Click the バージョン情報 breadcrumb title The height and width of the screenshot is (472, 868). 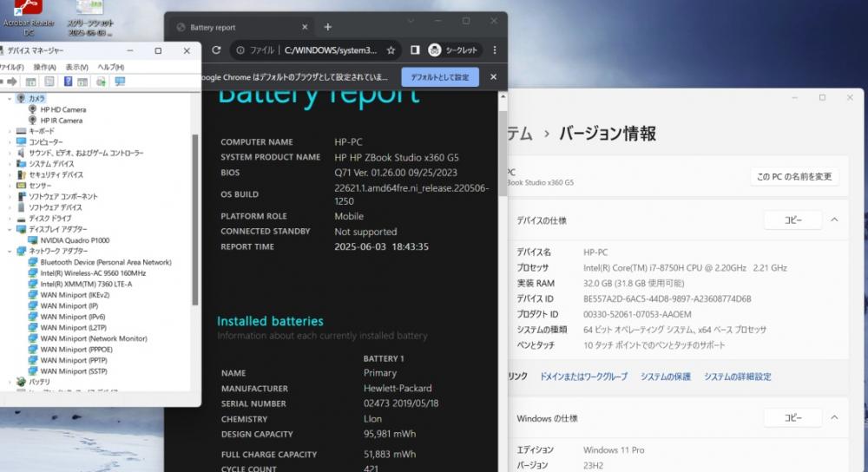pos(608,134)
